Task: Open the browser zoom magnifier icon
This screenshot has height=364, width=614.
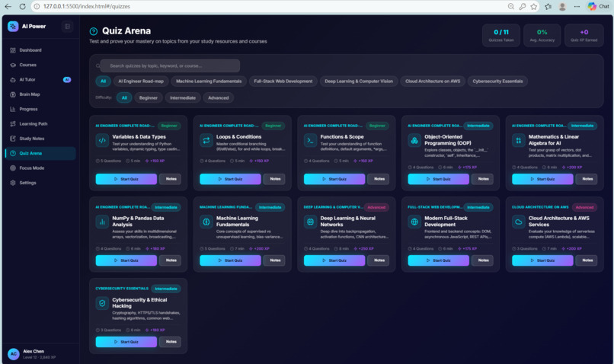Action: tap(511, 6)
